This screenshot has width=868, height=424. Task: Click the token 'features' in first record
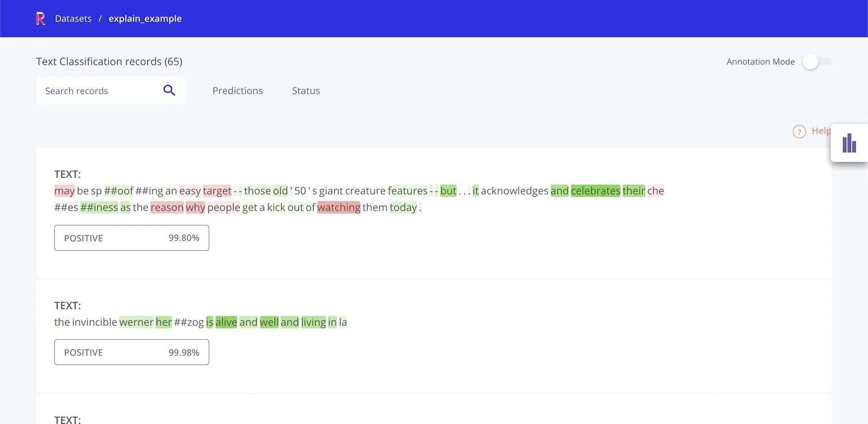click(408, 191)
